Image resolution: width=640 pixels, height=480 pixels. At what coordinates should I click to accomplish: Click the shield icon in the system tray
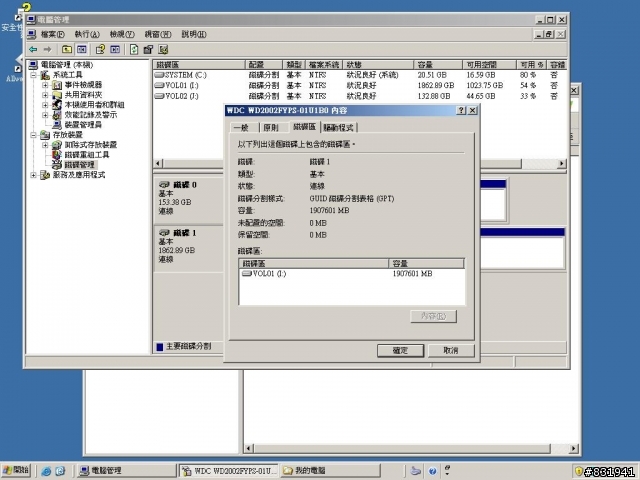pos(578,471)
